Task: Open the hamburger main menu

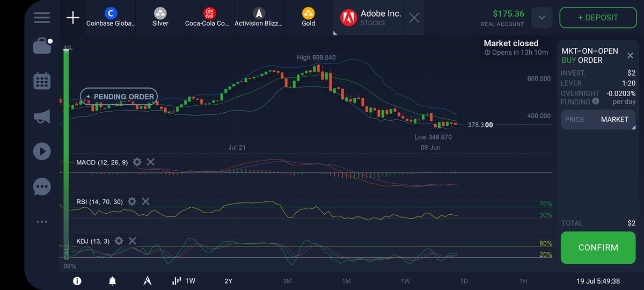Action: pos(42,17)
